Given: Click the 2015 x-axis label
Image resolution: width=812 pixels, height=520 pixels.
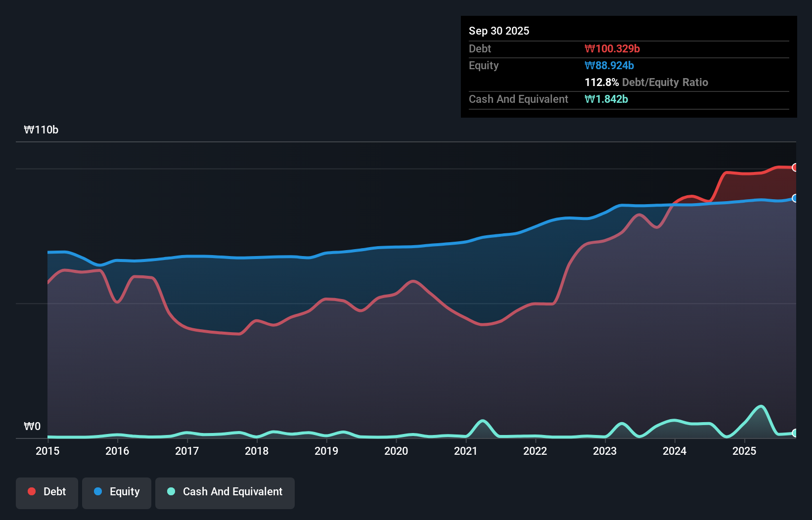Looking at the screenshot, I should pos(47,451).
